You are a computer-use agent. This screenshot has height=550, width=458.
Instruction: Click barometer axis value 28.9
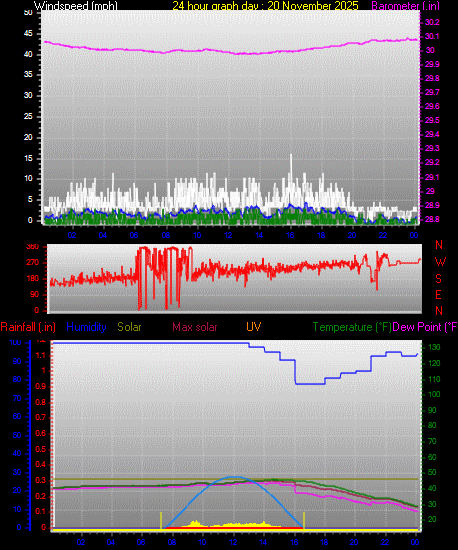tap(432, 205)
